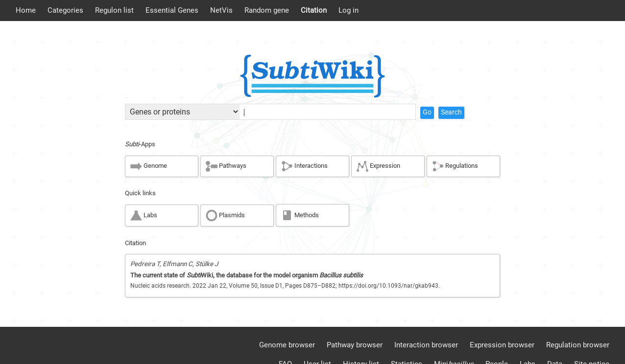Screen dimensions: 625x364
Task: Click Pathway browser footer link
Action: coord(355,345)
